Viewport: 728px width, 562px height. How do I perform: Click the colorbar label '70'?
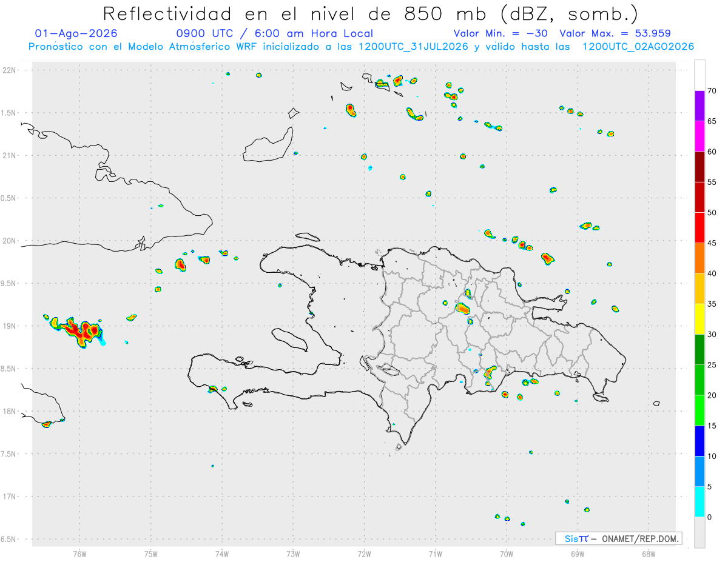click(712, 90)
